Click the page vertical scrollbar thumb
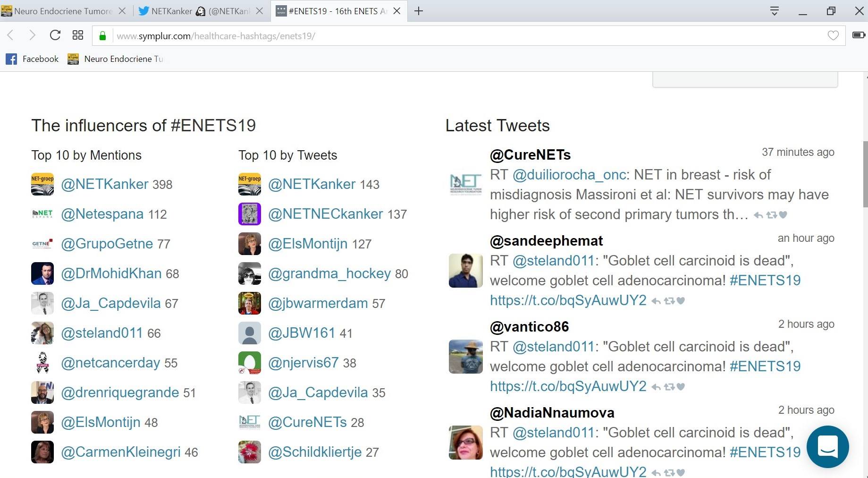 [865, 174]
